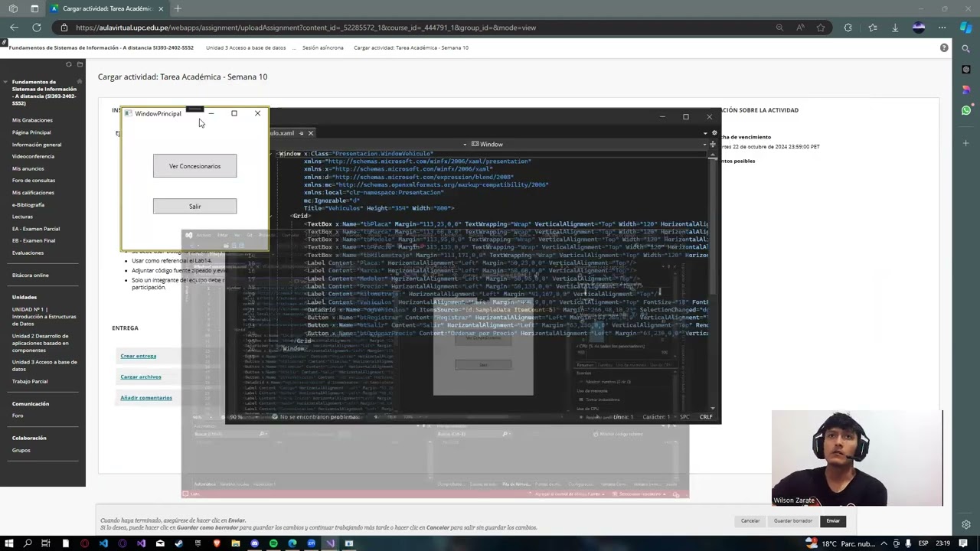
Task: Open weather widget 18°C on taskbar
Action: (840, 543)
